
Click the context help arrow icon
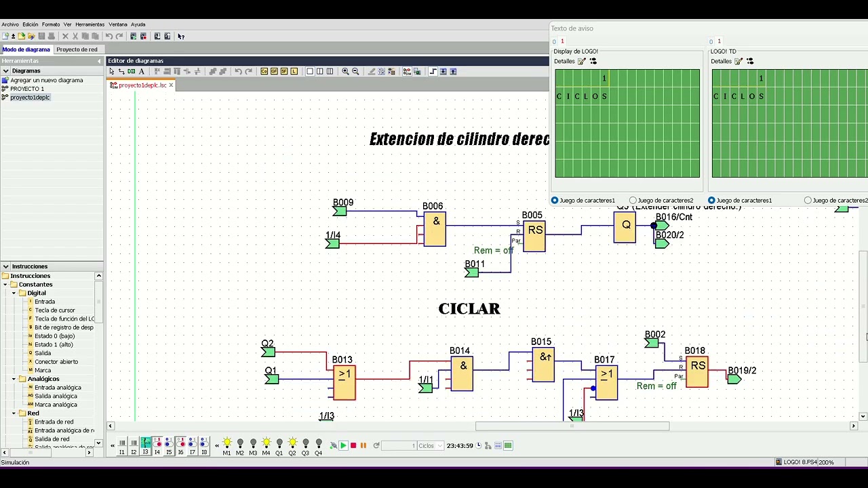coord(181,36)
